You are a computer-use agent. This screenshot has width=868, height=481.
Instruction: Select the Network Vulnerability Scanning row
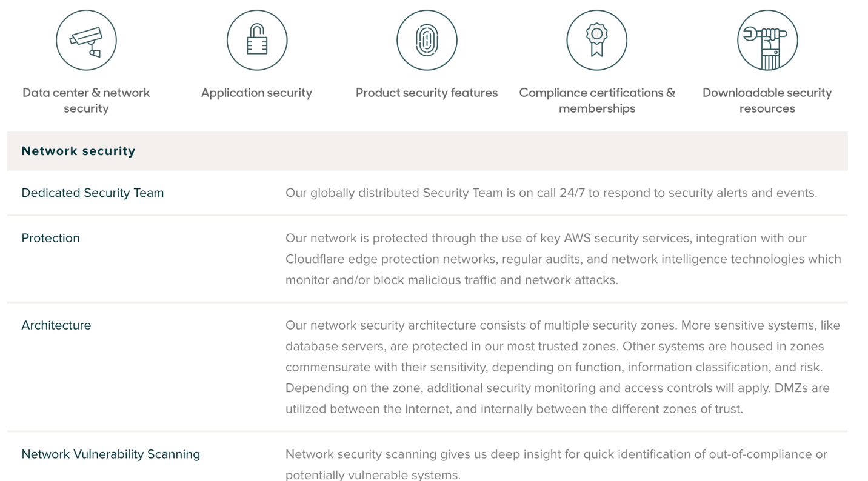coord(112,453)
